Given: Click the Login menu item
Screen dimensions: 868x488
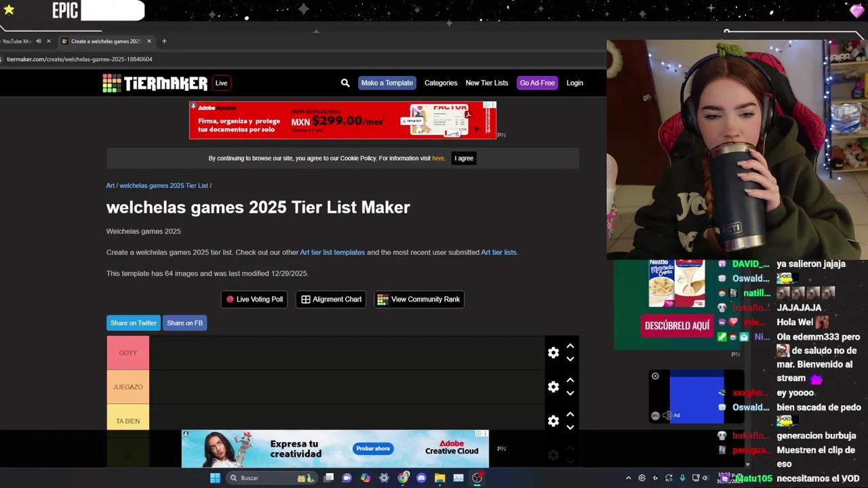Looking at the screenshot, I should pos(574,83).
